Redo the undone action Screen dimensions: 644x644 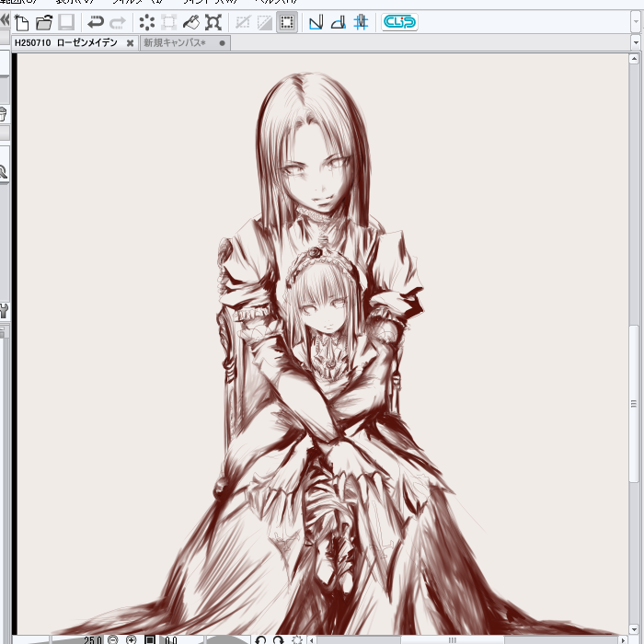coord(118,22)
